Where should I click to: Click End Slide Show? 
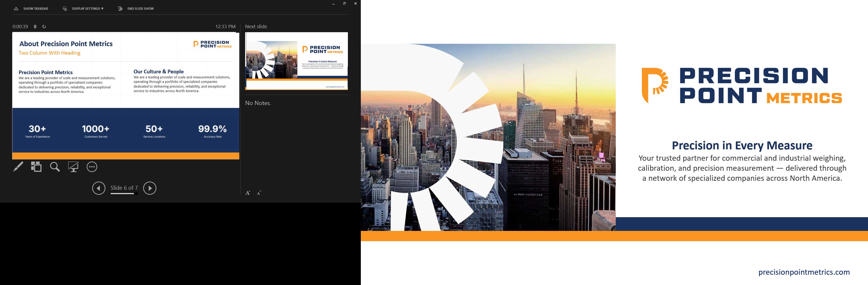[136, 8]
